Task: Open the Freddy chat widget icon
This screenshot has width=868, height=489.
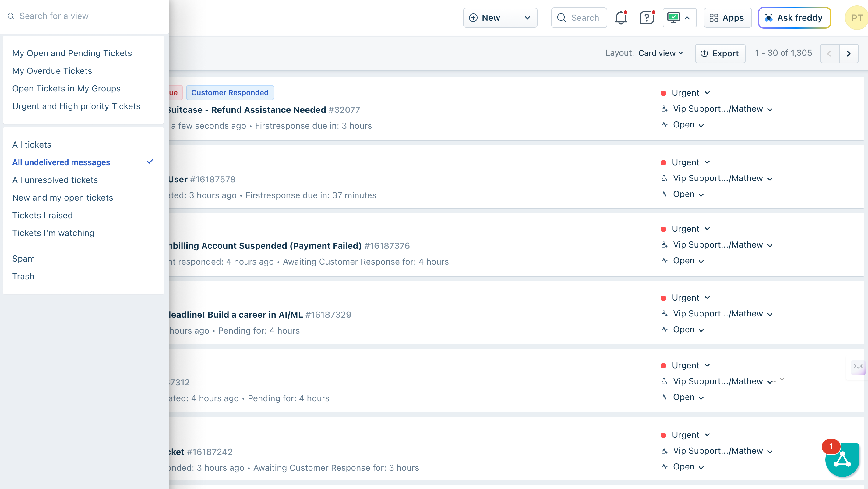Action: [x=842, y=459]
